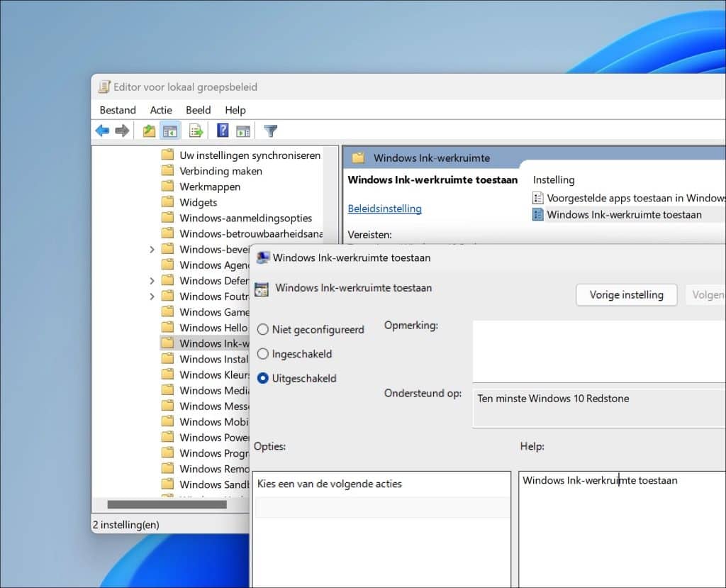The height and width of the screenshot is (588, 726).
Task: Click the horizontal scrollbar in the tree pane
Action: point(167,504)
